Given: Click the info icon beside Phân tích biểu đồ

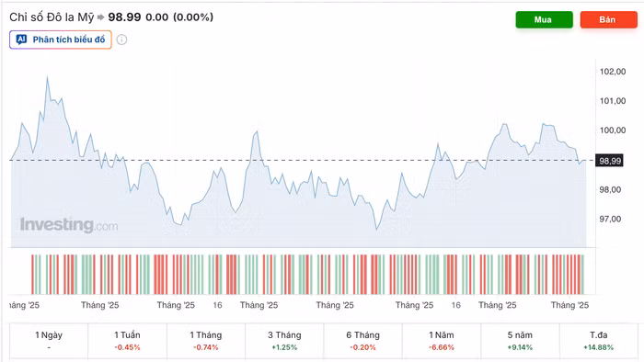Looking at the screenshot, I should click(121, 40).
